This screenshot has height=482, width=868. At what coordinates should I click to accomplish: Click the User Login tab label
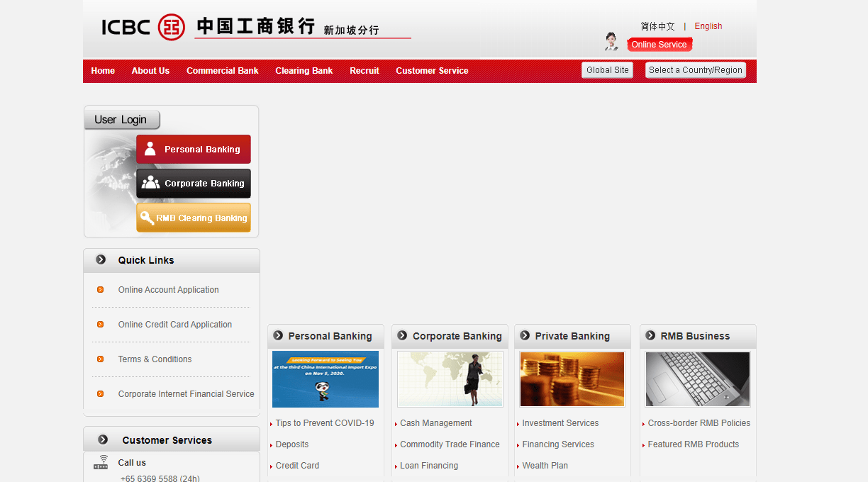121,120
